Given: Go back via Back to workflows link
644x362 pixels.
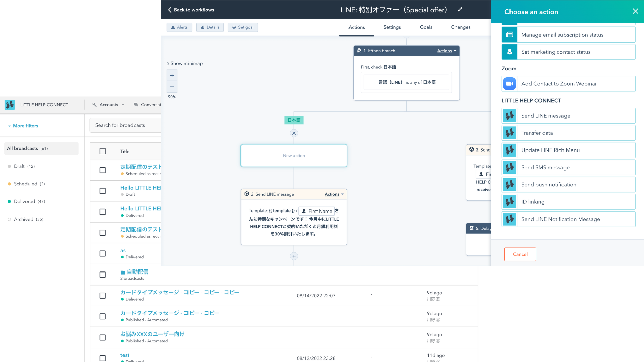Looking at the screenshot, I should (x=191, y=10).
